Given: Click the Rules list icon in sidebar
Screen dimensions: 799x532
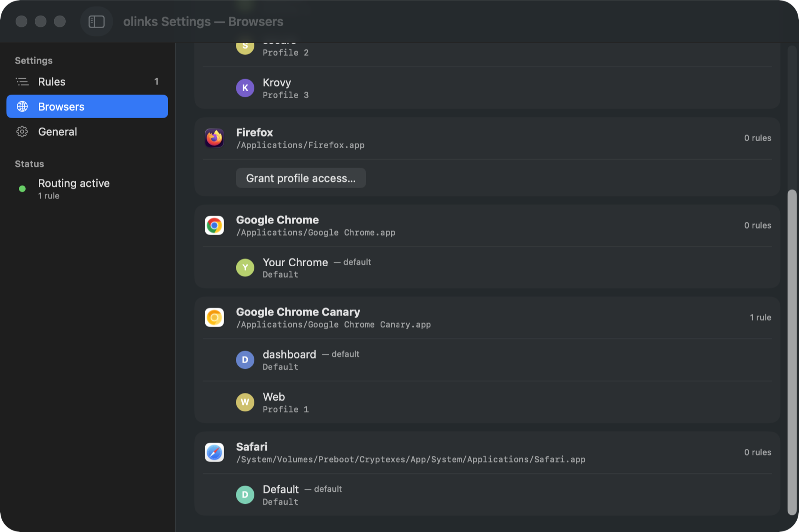Looking at the screenshot, I should point(22,81).
